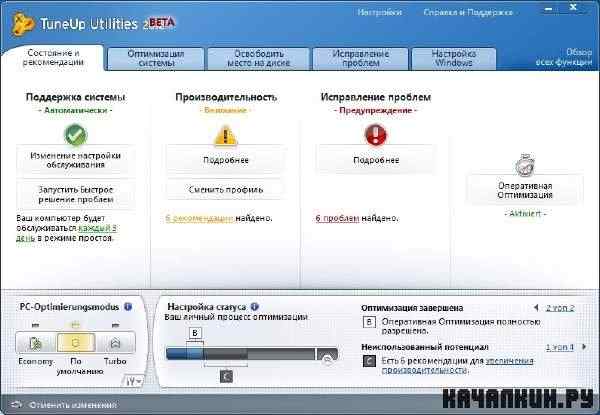Click Подробнее under Производительность
The image size is (600, 415).
click(226, 160)
